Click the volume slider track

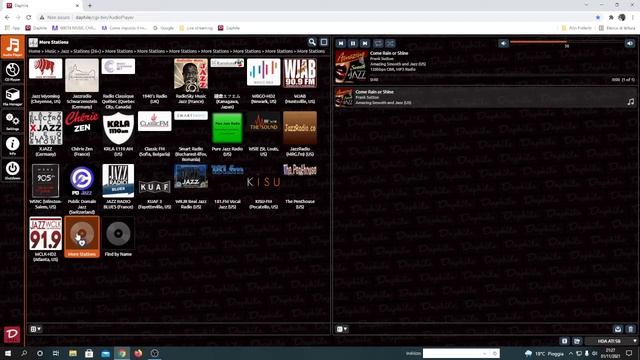(567, 42)
